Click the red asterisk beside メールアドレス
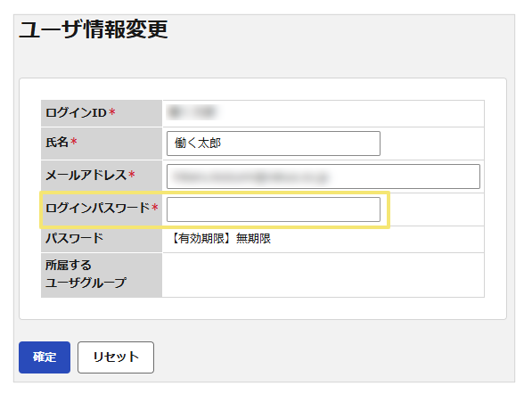 coord(131,175)
